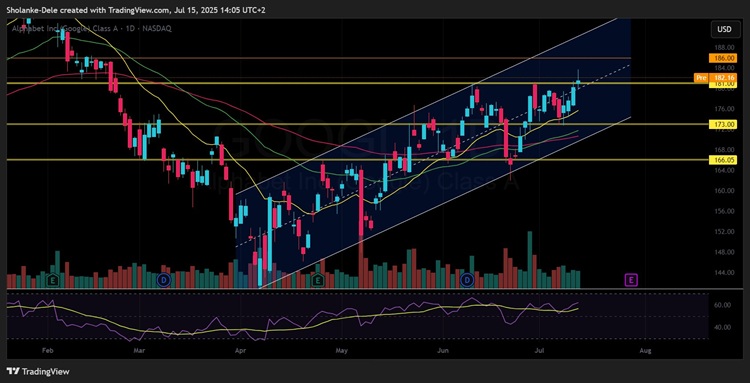750x383 pixels.
Task: Click the TradingView logo
Action: click(x=38, y=372)
